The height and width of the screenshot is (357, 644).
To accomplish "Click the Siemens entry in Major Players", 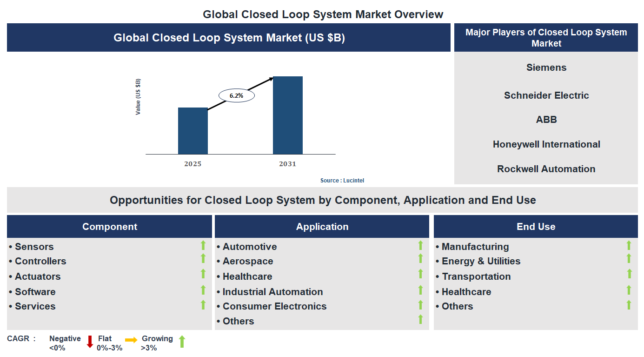I will (546, 67).
